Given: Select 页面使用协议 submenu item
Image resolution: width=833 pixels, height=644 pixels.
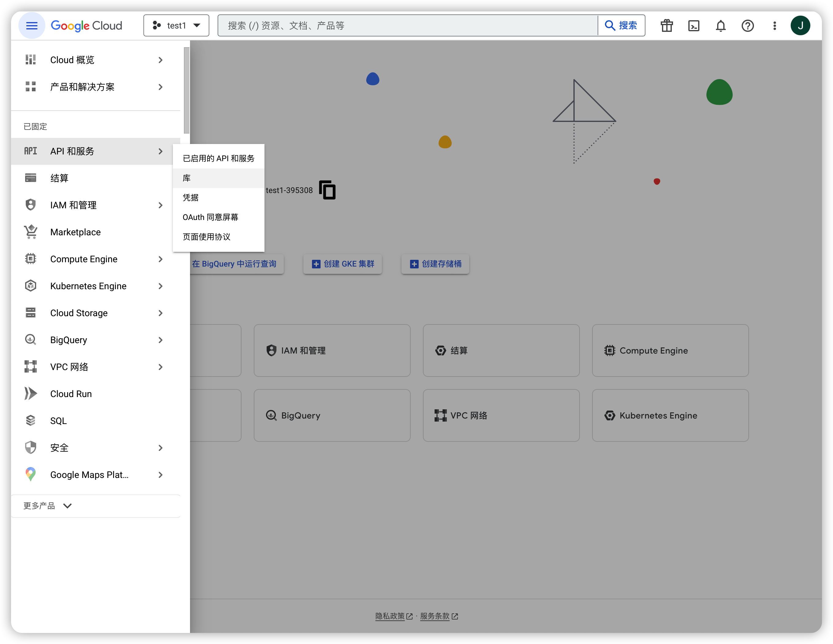Looking at the screenshot, I should coord(219,237).
